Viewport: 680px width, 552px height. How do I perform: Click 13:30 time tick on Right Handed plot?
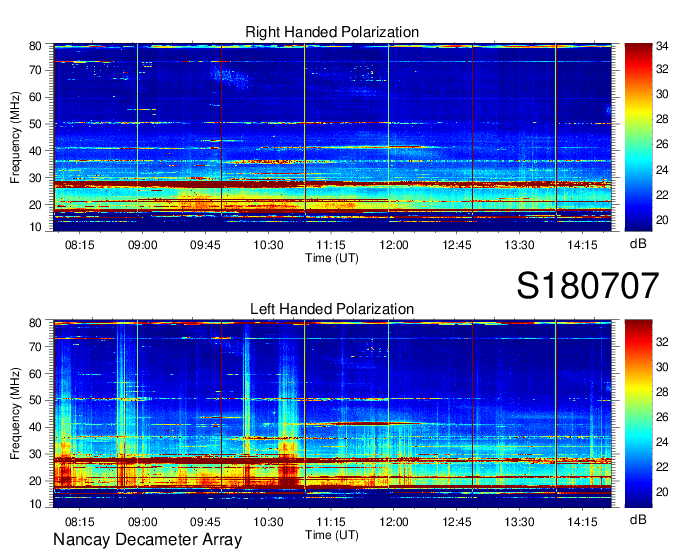pyautogui.click(x=519, y=245)
